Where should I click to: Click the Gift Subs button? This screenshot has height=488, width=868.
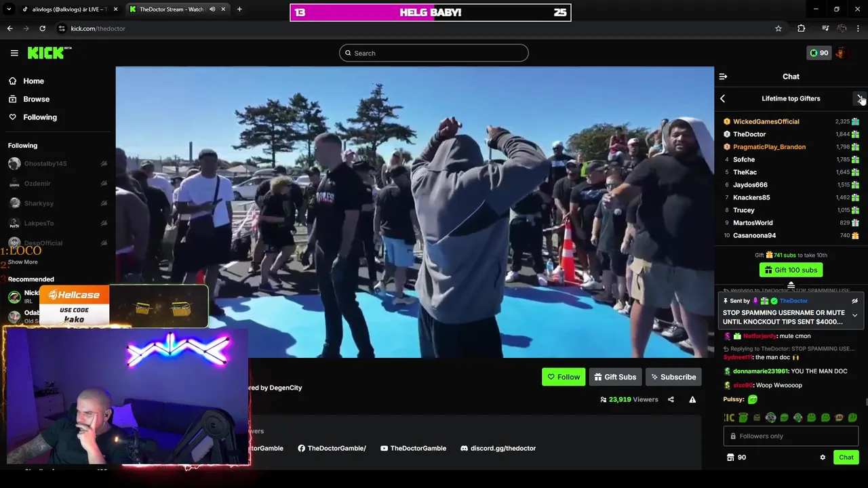pos(615,378)
